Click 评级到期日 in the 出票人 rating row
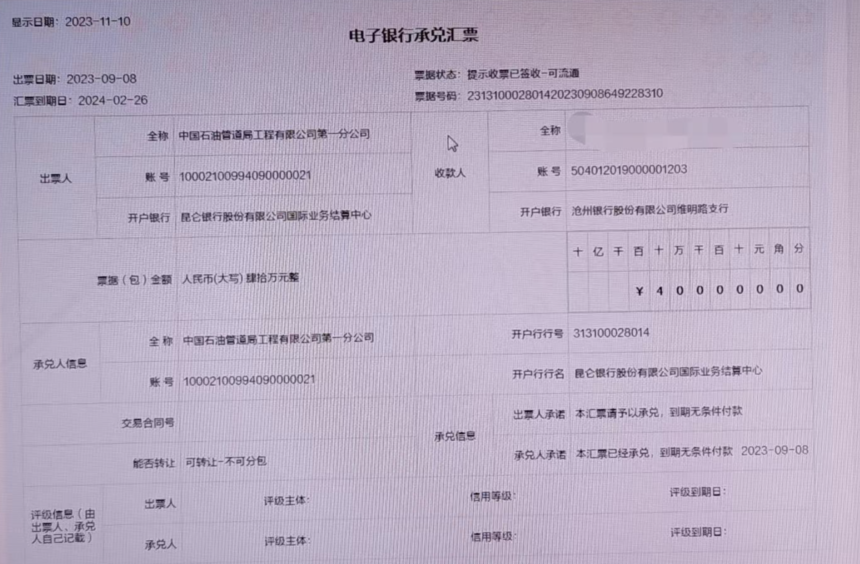This screenshot has width=860, height=564. pos(698,492)
